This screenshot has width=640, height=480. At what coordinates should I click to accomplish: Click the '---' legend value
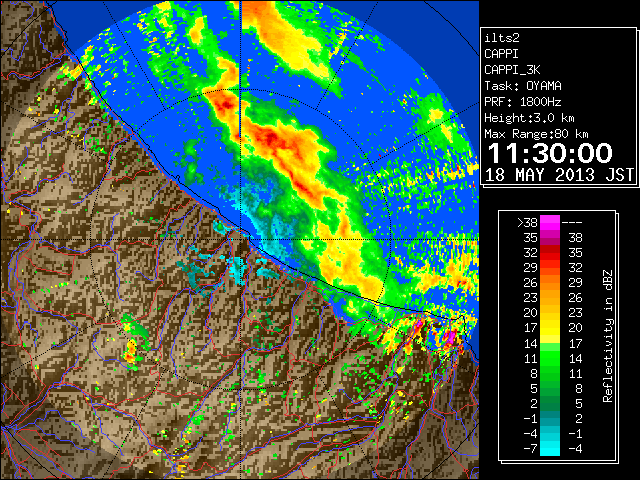pos(572,223)
